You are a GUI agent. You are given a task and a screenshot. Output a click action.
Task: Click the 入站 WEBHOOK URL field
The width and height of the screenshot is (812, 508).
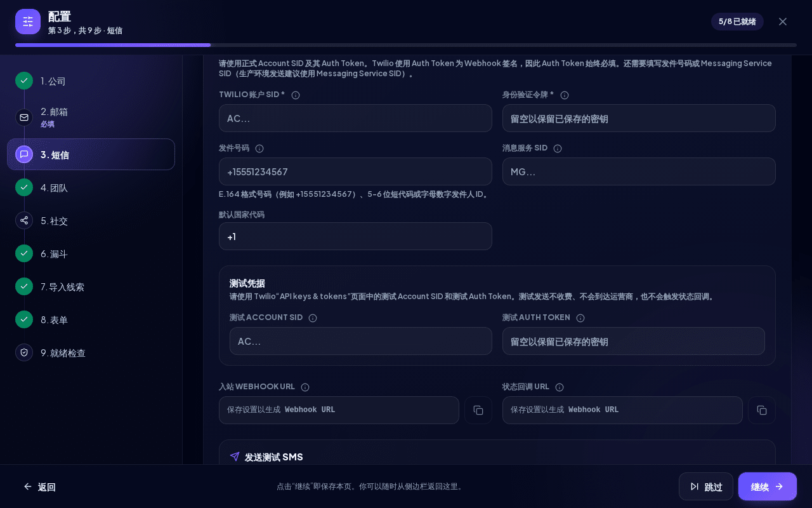pos(339,410)
